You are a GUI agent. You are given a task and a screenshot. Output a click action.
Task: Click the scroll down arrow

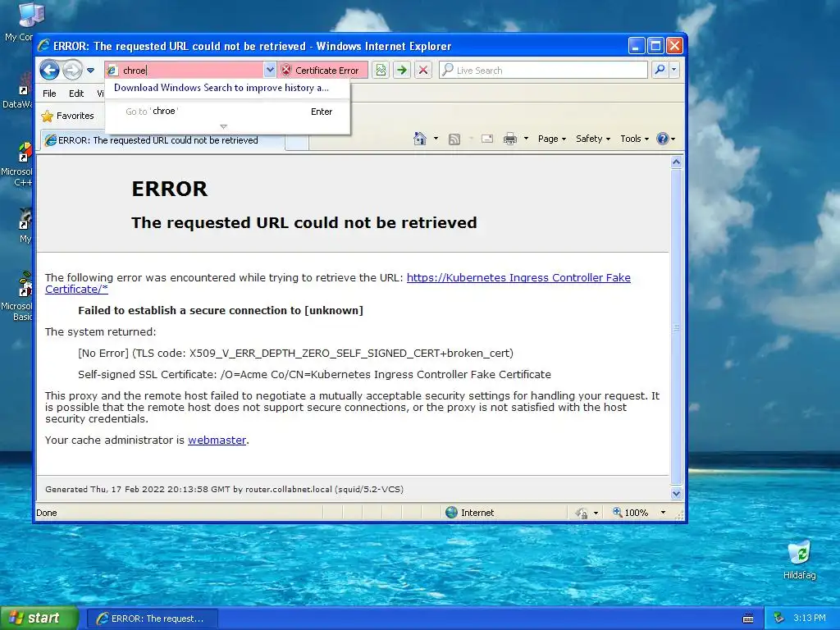pyautogui.click(x=676, y=493)
